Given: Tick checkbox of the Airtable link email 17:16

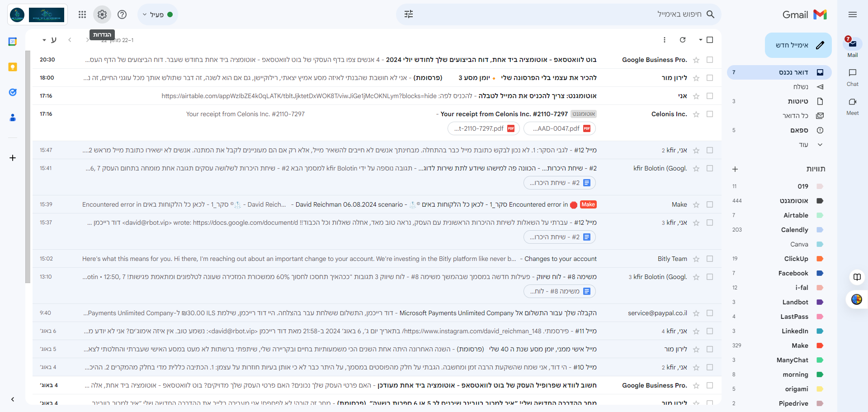Looking at the screenshot, I should [x=710, y=96].
